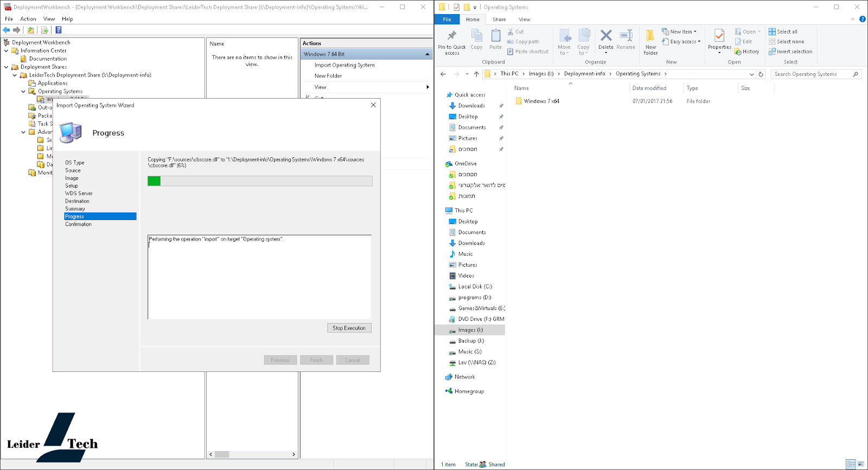Click Export List icon in Workbench toolbar
Screen dimensions: 868x470
44,30
